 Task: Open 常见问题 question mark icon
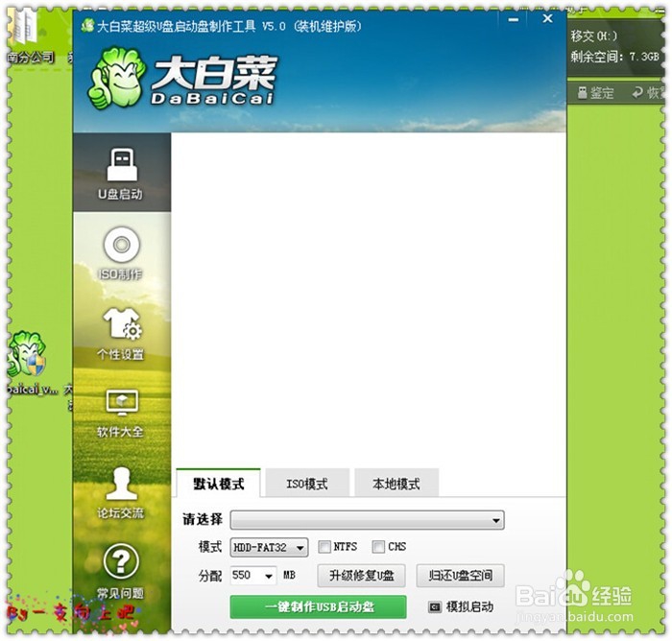coord(121,560)
